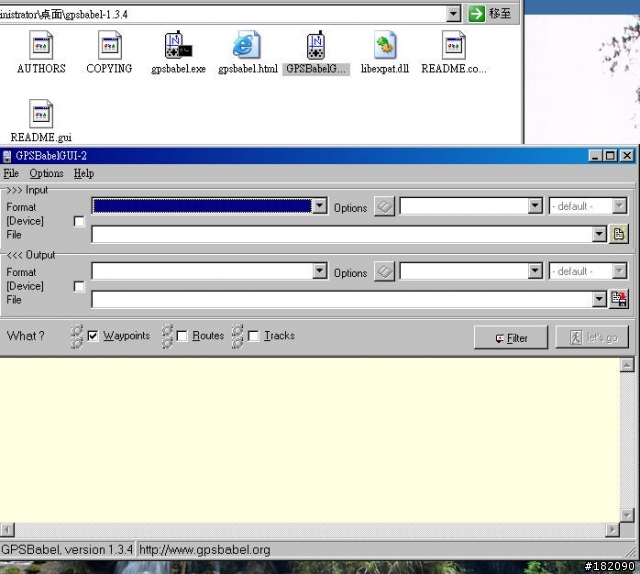
Task: Click the input file browse icon
Action: [x=619, y=234]
